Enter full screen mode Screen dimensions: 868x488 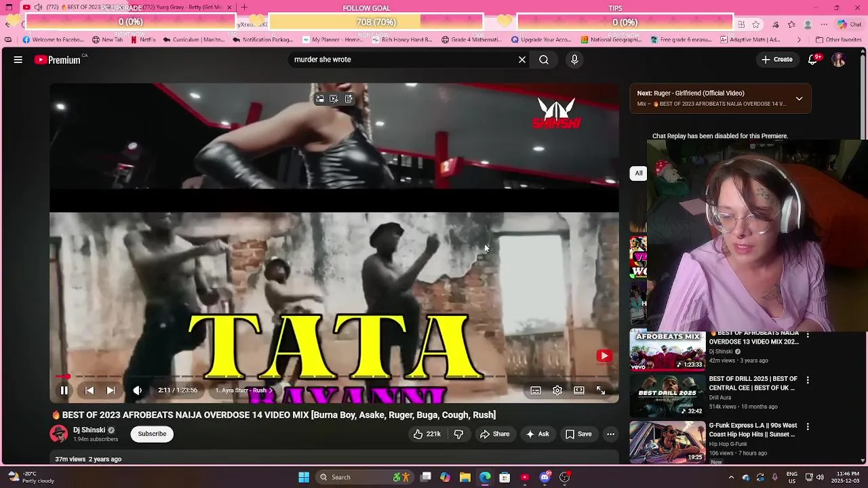[x=601, y=390]
